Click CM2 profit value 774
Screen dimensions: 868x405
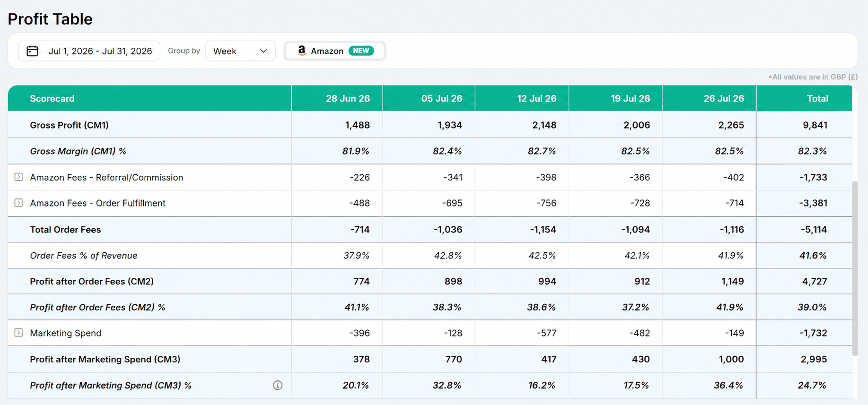(361, 282)
